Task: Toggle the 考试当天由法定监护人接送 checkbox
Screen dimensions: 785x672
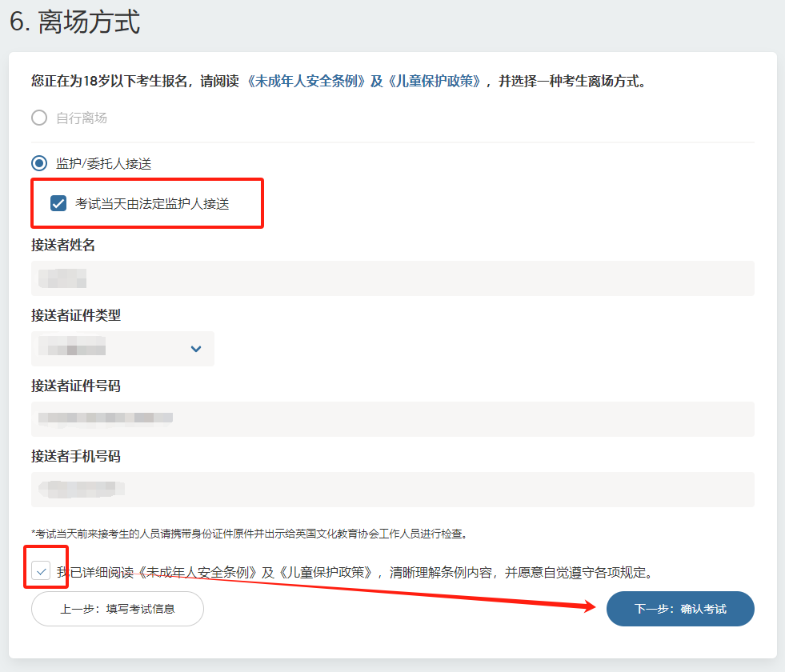Action: 58,204
